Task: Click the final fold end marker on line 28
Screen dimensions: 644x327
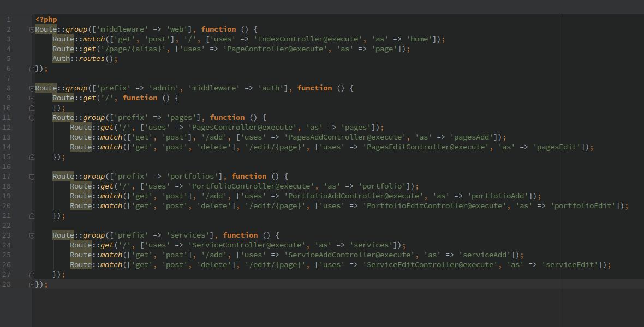Action: coord(32,284)
